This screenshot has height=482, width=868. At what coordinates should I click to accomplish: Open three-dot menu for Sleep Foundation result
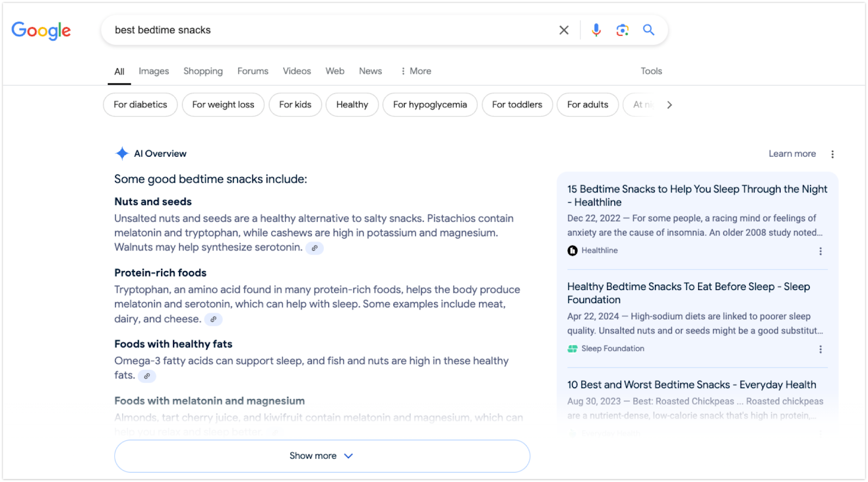(820, 349)
